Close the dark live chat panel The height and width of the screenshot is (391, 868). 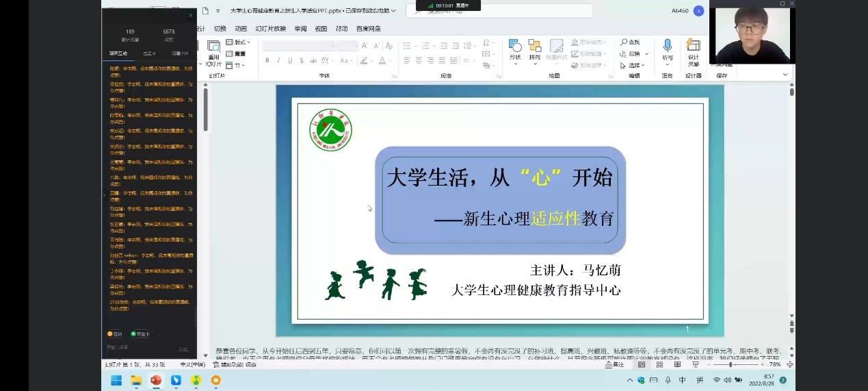coord(191,15)
